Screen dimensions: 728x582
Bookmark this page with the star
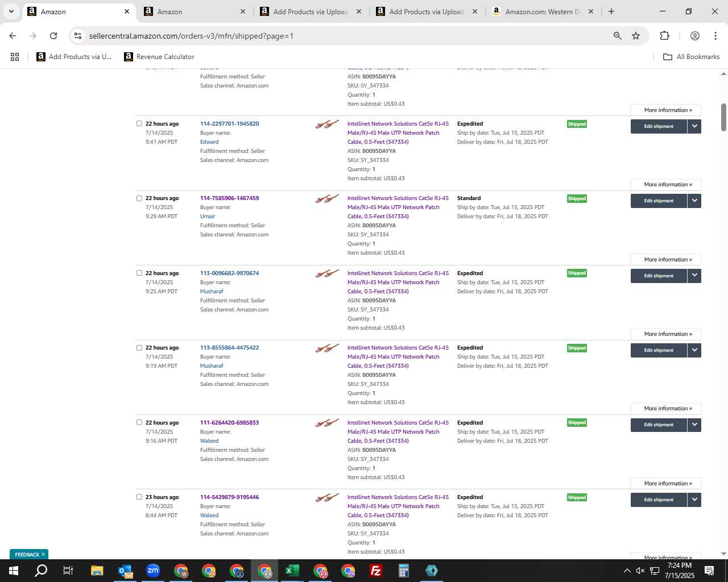coord(636,36)
